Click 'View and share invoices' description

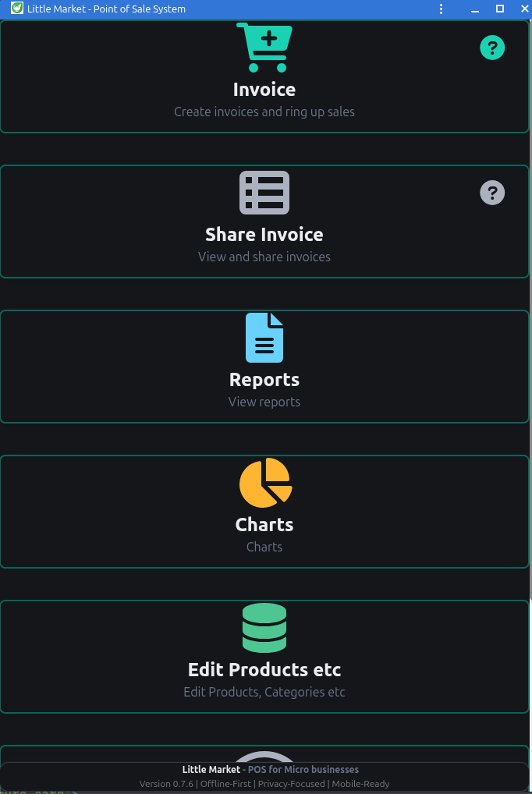[x=264, y=257]
